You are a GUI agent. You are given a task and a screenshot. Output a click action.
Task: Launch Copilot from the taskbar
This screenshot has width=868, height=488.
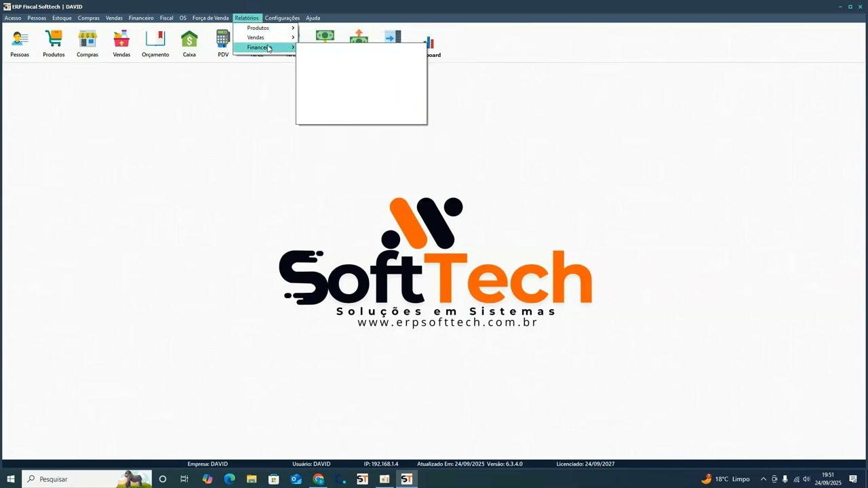click(x=208, y=479)
